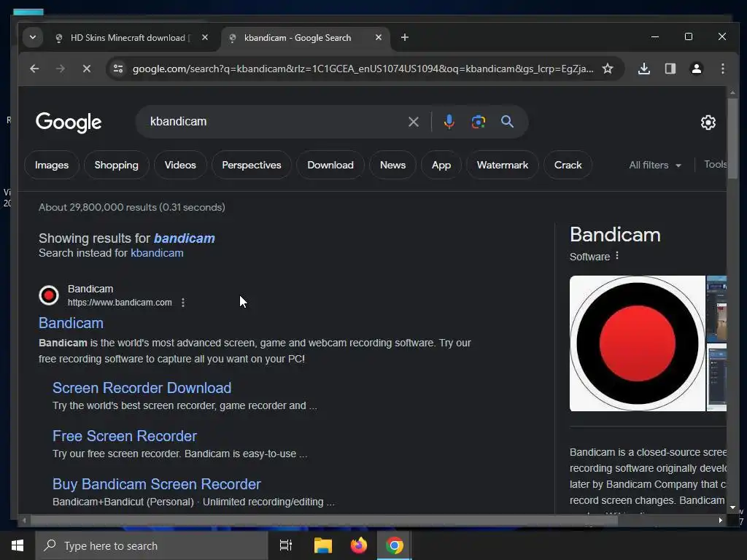Click the Chrome back arrow

point(34,69)
